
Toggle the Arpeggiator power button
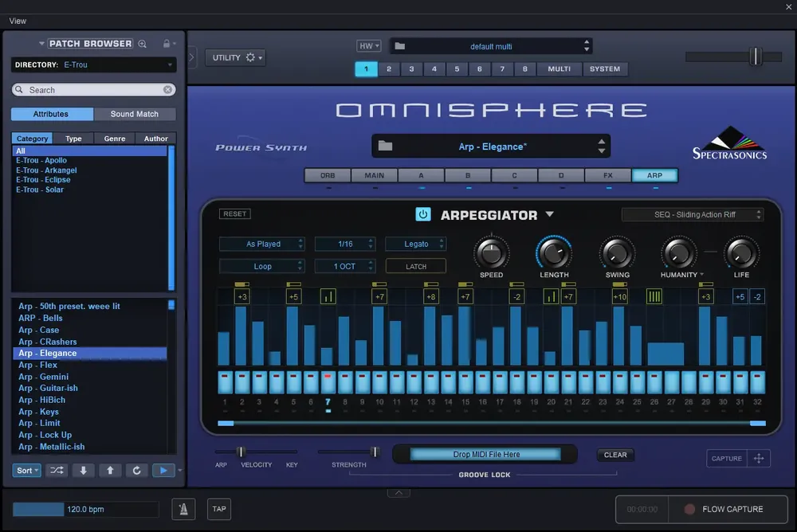click(x=423, y=214)
